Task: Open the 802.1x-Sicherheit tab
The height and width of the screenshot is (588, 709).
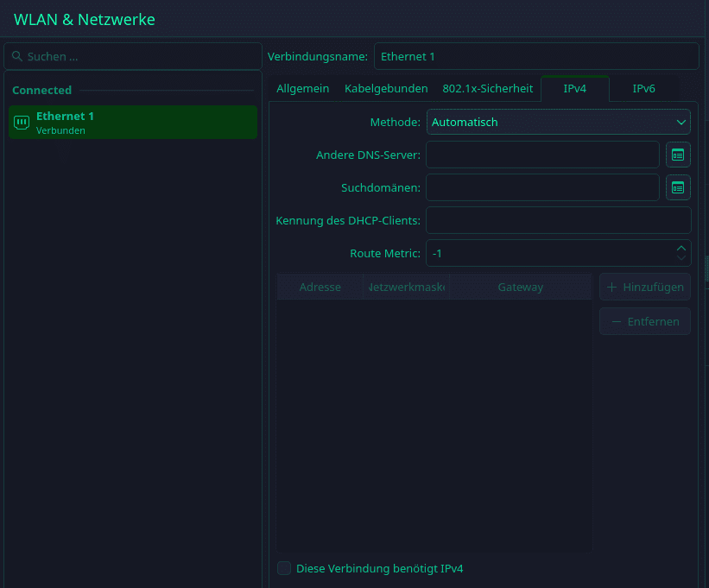Action: (x=487, y=89)
